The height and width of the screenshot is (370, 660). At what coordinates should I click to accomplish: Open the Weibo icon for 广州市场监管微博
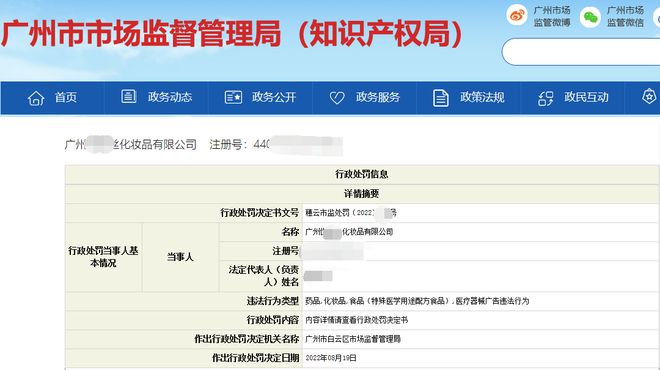[x=516, y=16]
